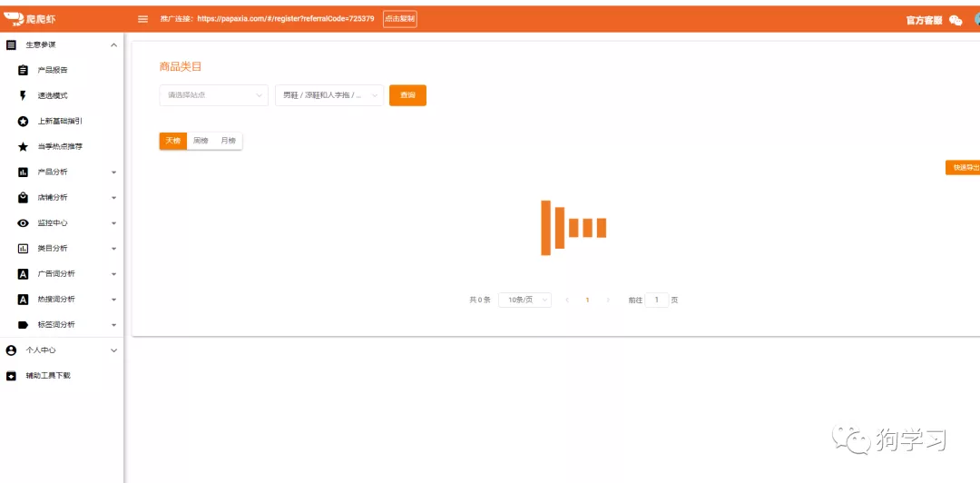The height and width of the screenshot is (483, 980).
Task: Switch to the 月榜 monthly ranking tab
Action: click(228, 141)
